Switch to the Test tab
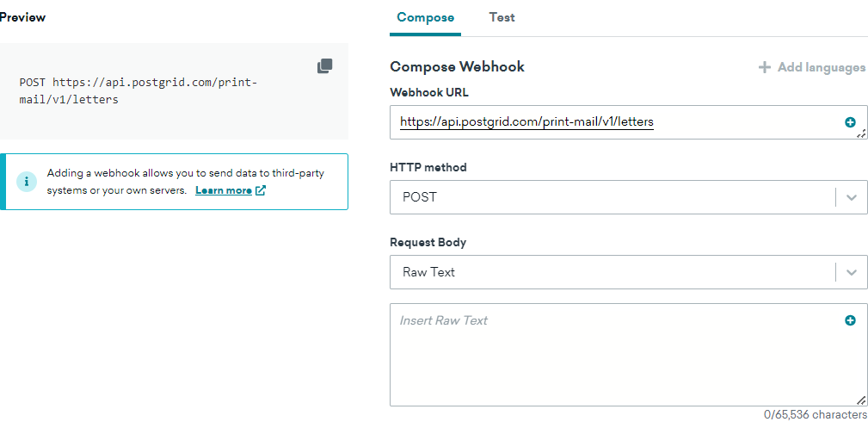The image size is (868, 428). [502, 17]
